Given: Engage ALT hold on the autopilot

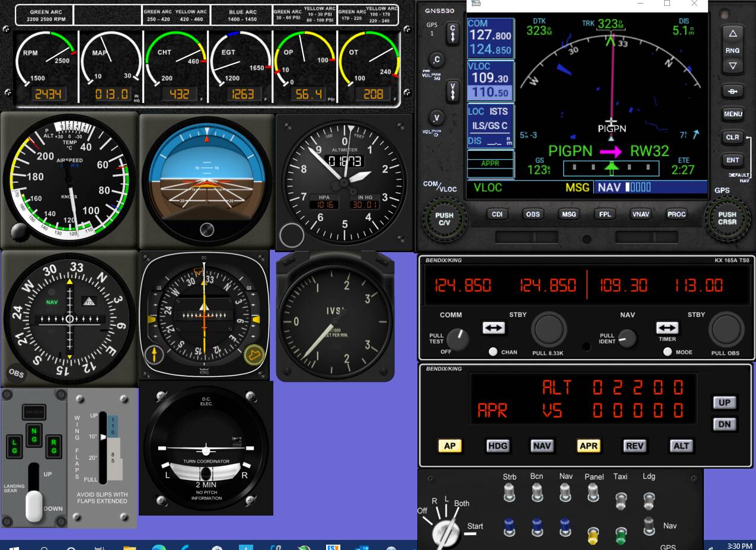Looking at the screenshot, I should click(x=681, y=446).
